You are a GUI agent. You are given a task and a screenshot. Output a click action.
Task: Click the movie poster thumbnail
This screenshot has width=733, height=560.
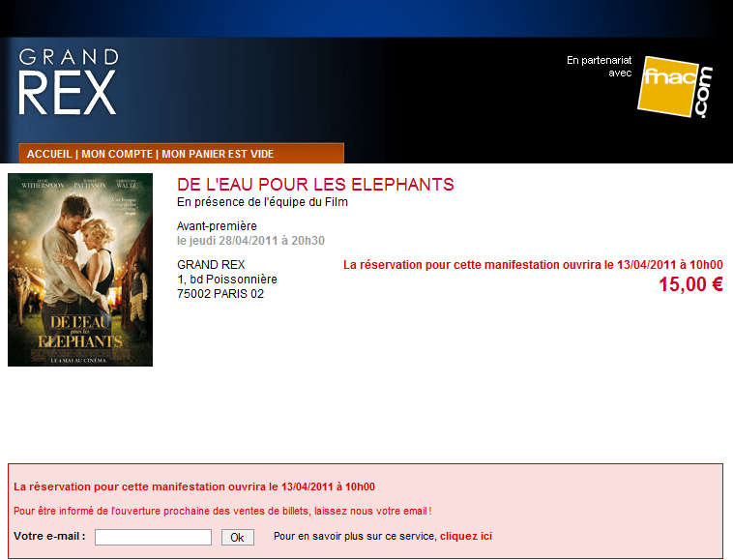pos(80,270)
